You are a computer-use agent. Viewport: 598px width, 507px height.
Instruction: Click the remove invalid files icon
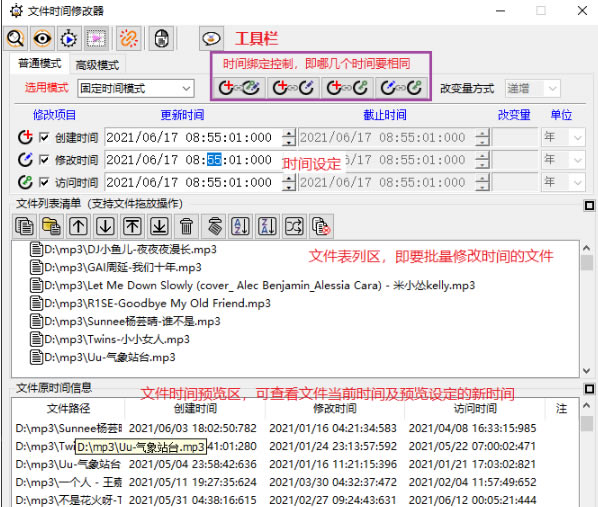(x=322, y=226)
